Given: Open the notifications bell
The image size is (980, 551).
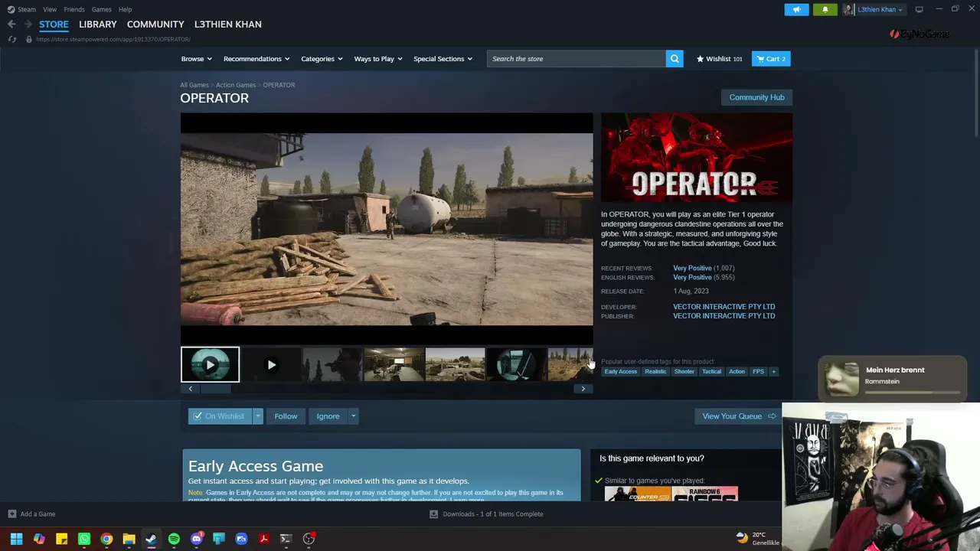Looking at the screenshot, I should coord(825,9).
